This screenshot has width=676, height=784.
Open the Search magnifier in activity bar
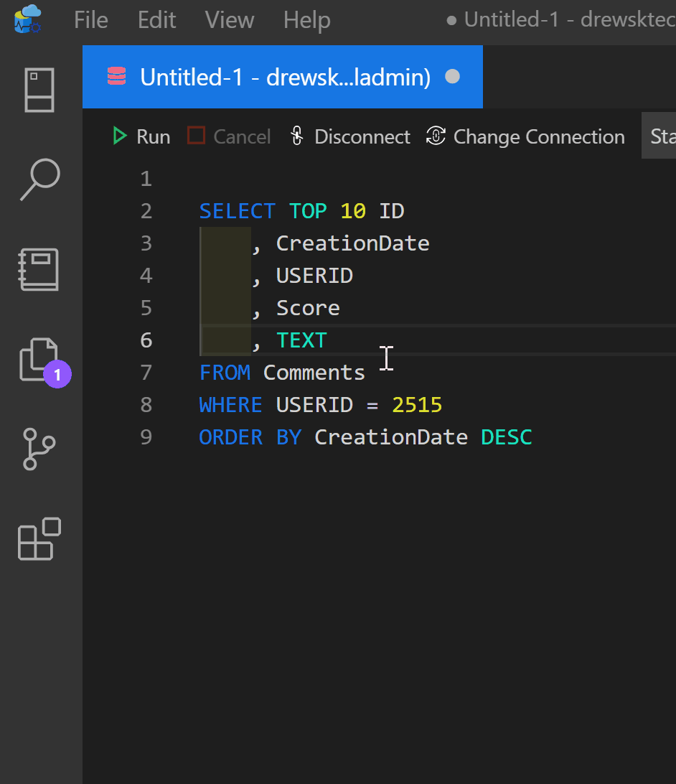coord(39,179)
